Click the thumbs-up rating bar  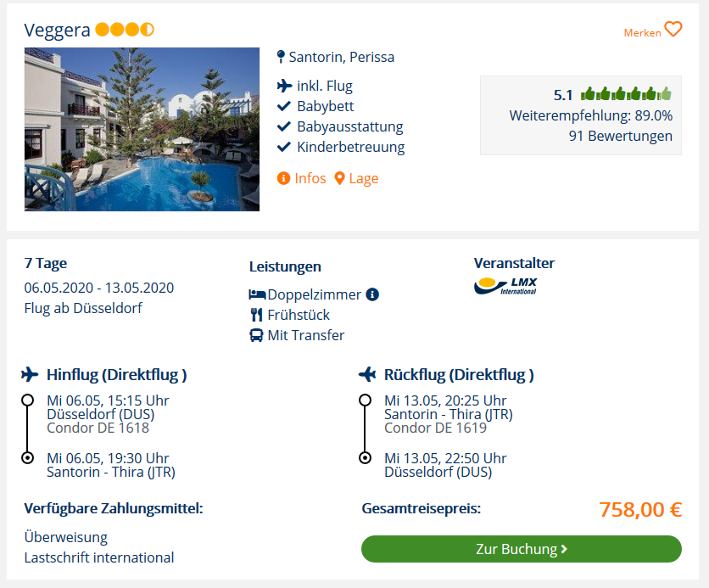[626, 94]
